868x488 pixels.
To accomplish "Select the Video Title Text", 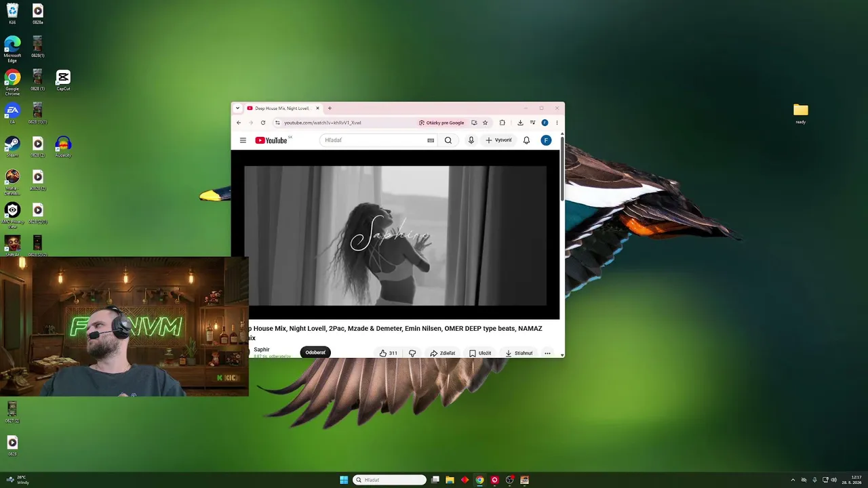I will (x=395, y=333).
